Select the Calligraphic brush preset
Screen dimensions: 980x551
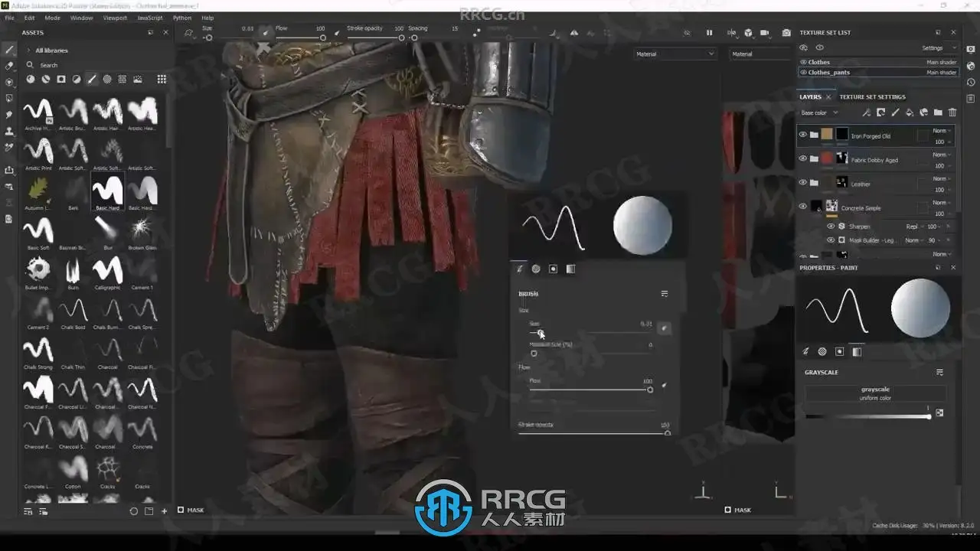(107, 272)
